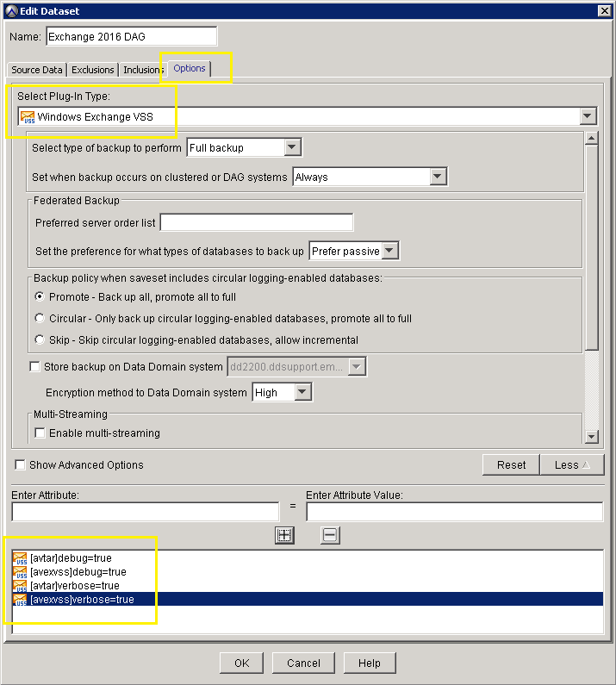
Task: Click the dataset Name input field
Action: (132, 36)
